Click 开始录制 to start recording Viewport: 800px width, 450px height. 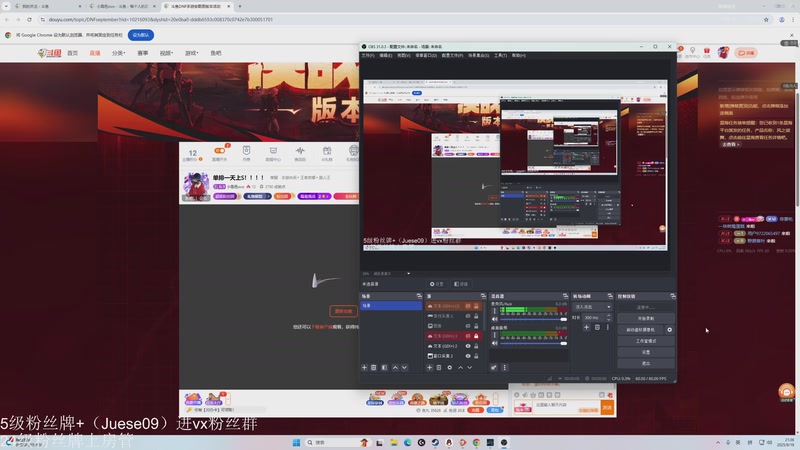[x=645, y=318]
